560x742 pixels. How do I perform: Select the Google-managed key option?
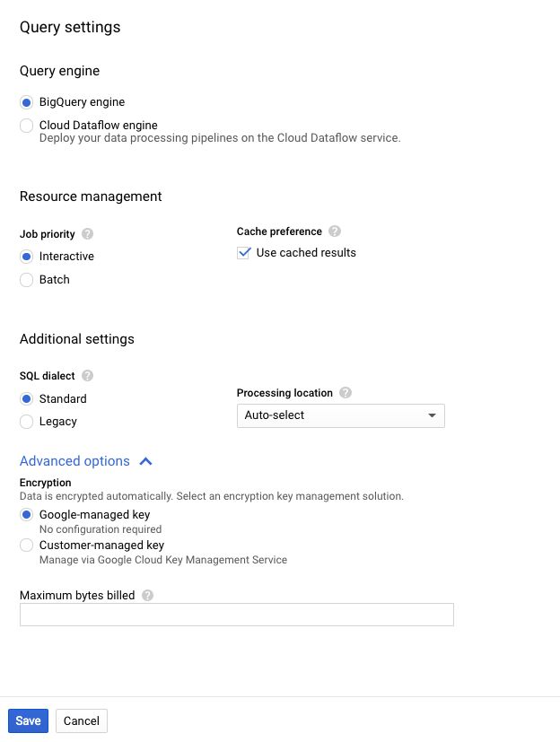[x=27, y=515]
